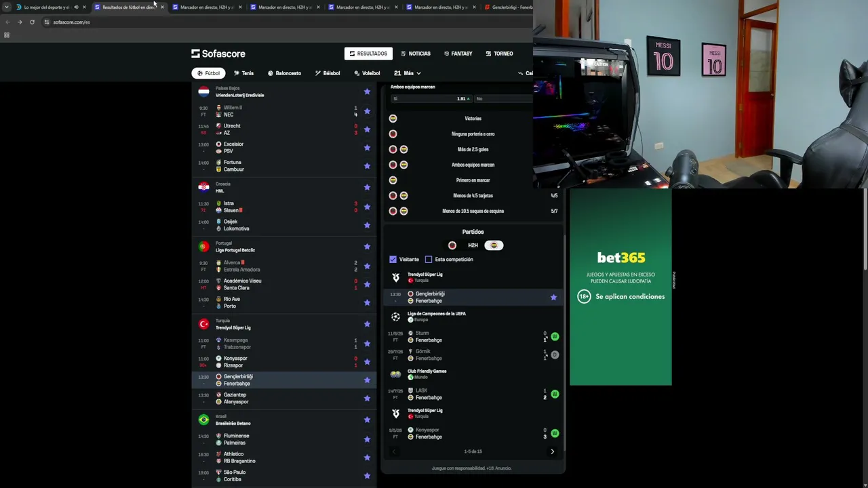Star the São Paulo vs Coritiba match
Screen dimensions: 868x488
coord(367,476)
